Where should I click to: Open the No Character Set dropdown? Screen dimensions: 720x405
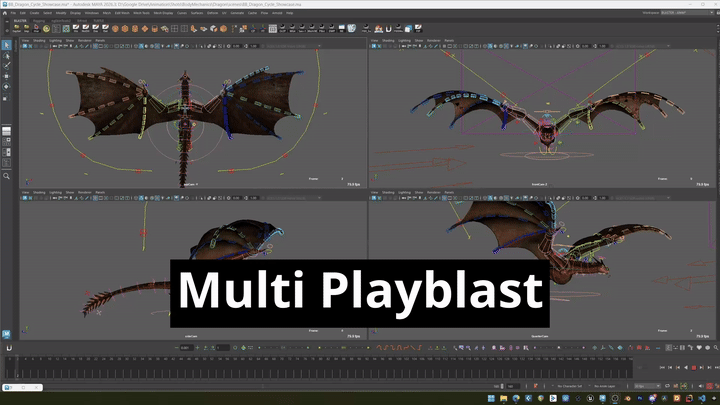[x=569, y=386]
